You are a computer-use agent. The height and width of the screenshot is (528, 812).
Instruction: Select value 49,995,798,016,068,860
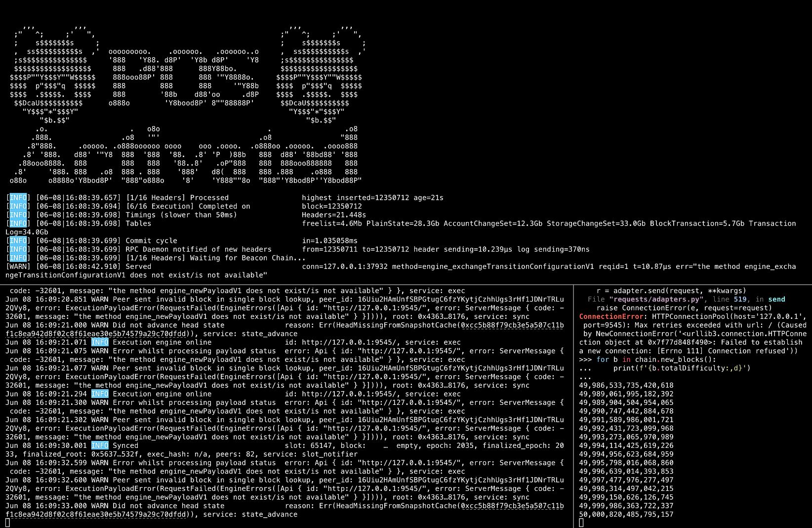pyautogui.click(x=626, y=463)
